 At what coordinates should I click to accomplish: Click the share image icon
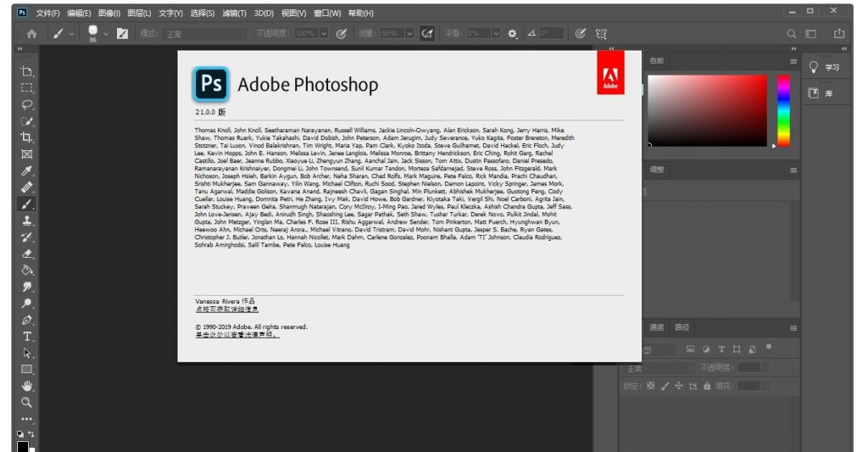click(x=839, y=34)
